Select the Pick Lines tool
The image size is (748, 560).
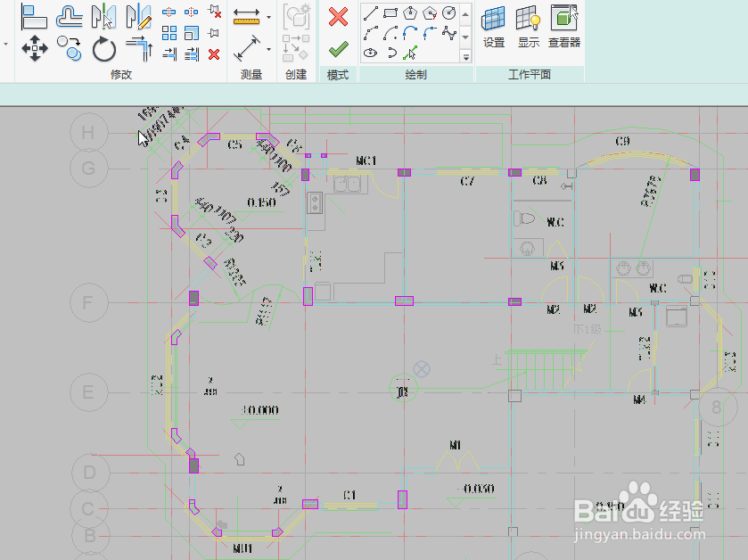click(x=410, y=53)
